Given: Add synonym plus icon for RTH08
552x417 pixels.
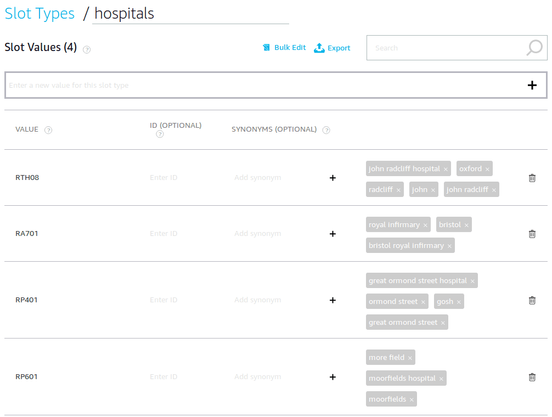Looking at the screenshot, I should [332, 178].
